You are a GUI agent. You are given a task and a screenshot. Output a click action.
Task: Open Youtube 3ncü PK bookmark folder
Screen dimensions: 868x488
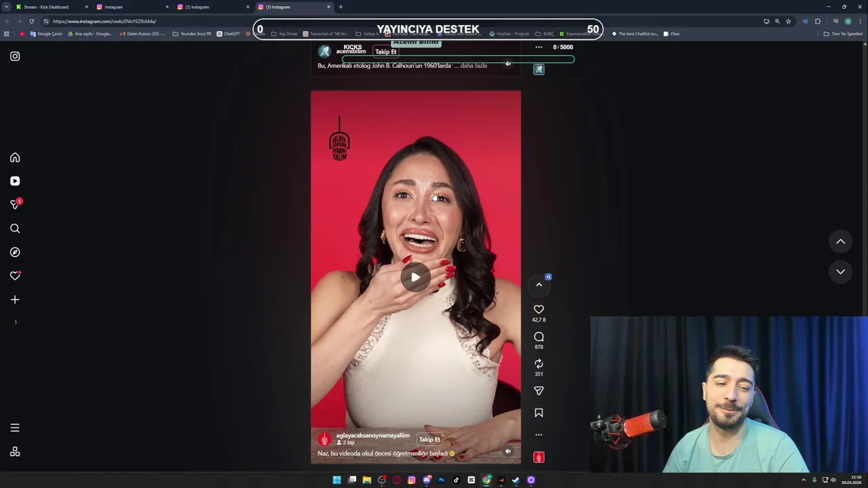[x=193, y=34]
